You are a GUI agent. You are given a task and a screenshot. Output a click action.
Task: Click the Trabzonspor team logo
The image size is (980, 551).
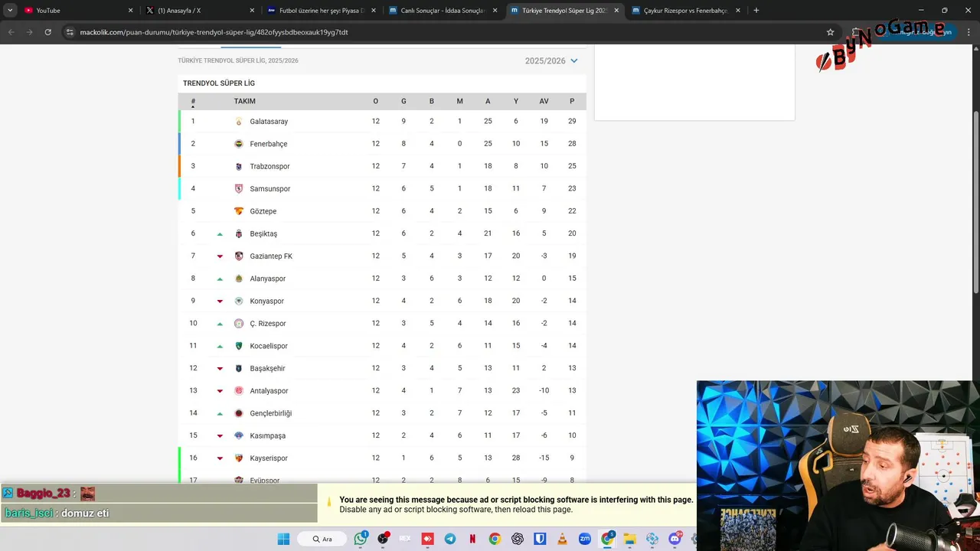239,166
